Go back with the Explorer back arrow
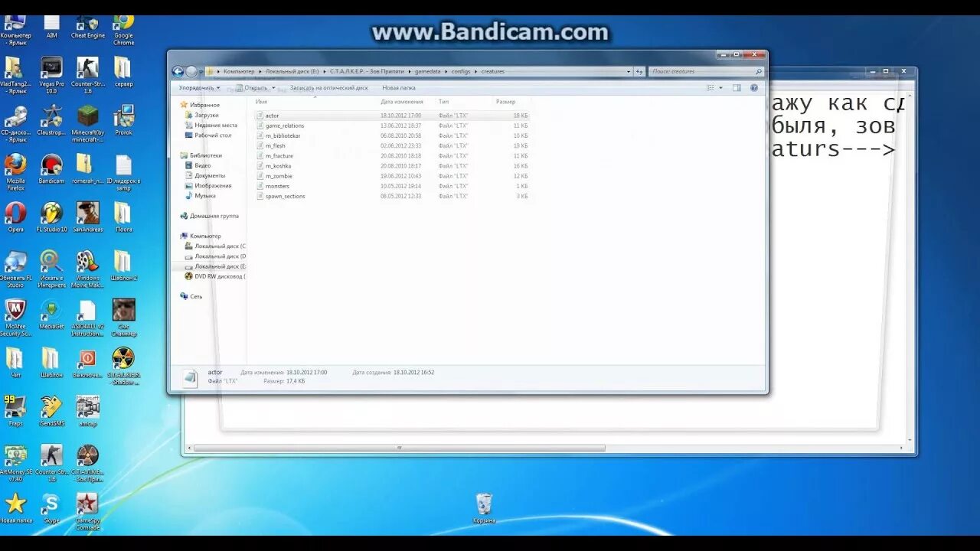Viewport: 980px width, 551px height. click(178, 71)
